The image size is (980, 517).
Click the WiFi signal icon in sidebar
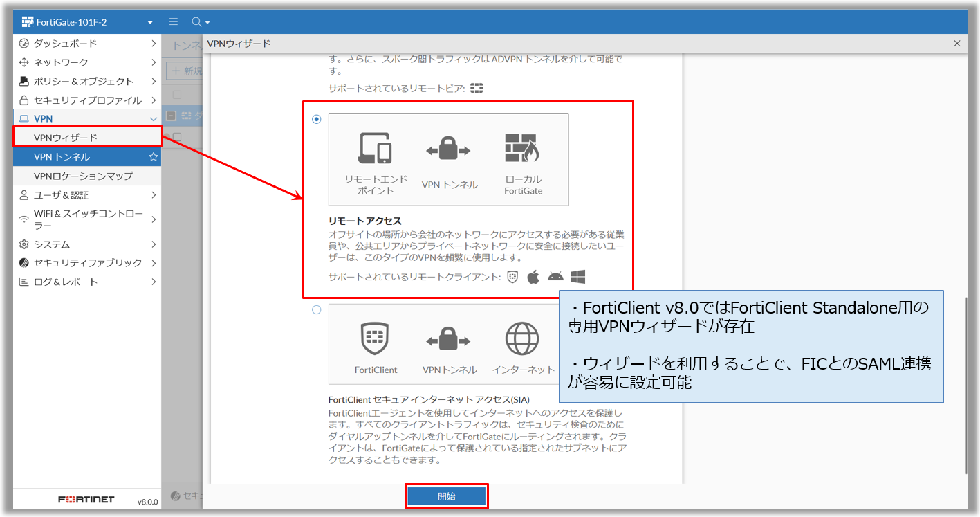pyautogui.click(x=24, y=220)
